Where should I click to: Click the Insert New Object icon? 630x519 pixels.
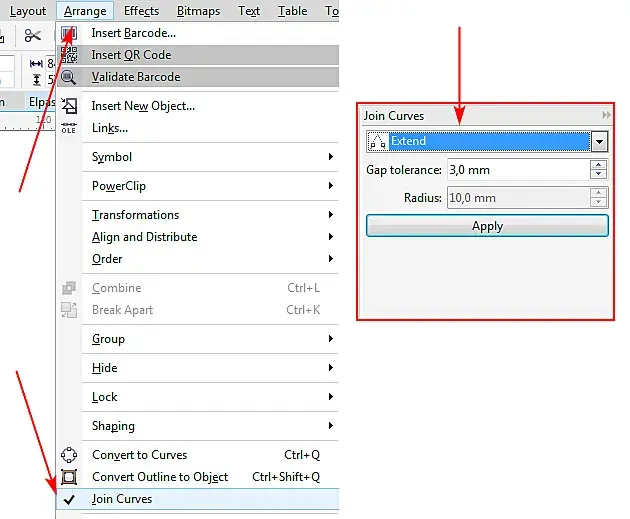point(69,106)
